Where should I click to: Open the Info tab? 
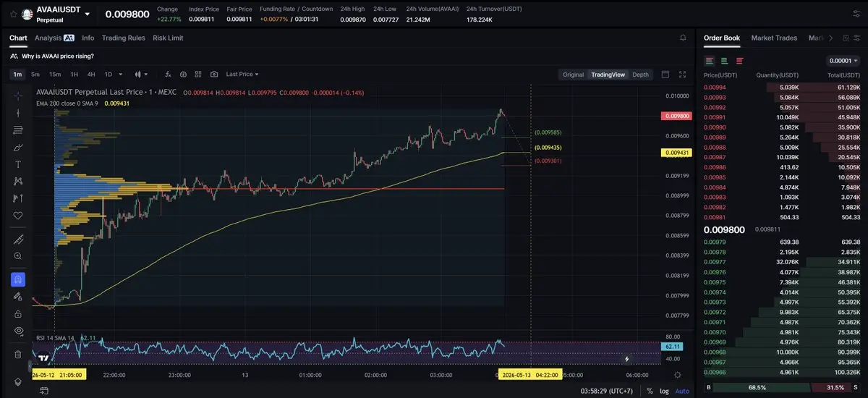pyautogui.click(x=88, y=38)
